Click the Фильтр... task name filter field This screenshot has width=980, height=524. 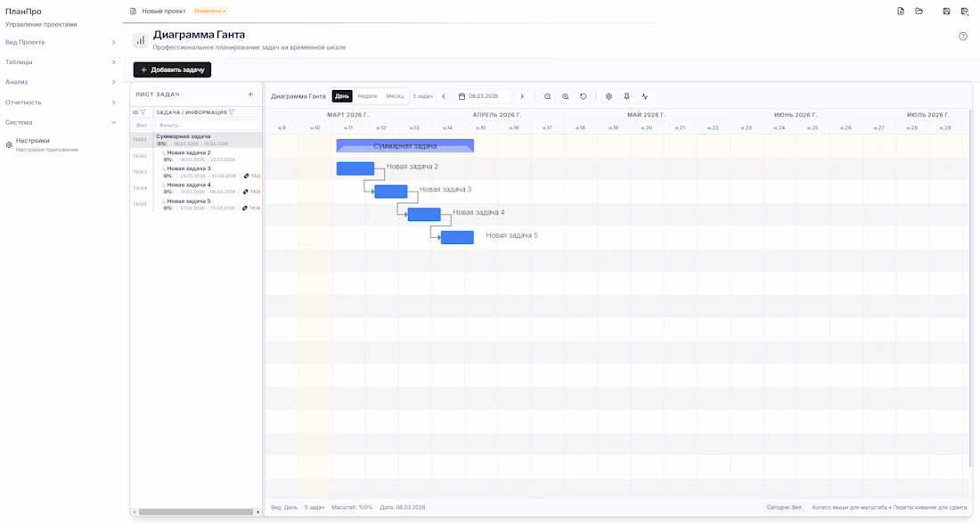tap(208, 126)
